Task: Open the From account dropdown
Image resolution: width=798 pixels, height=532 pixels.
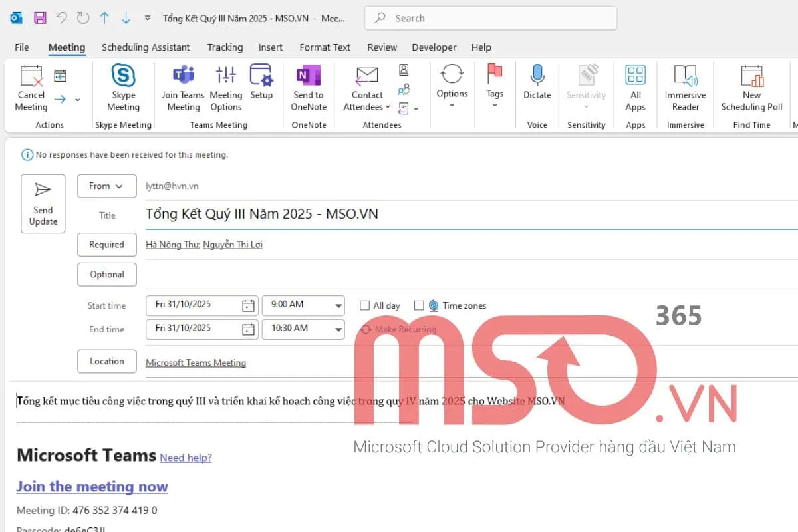Action: coord(106,186)
